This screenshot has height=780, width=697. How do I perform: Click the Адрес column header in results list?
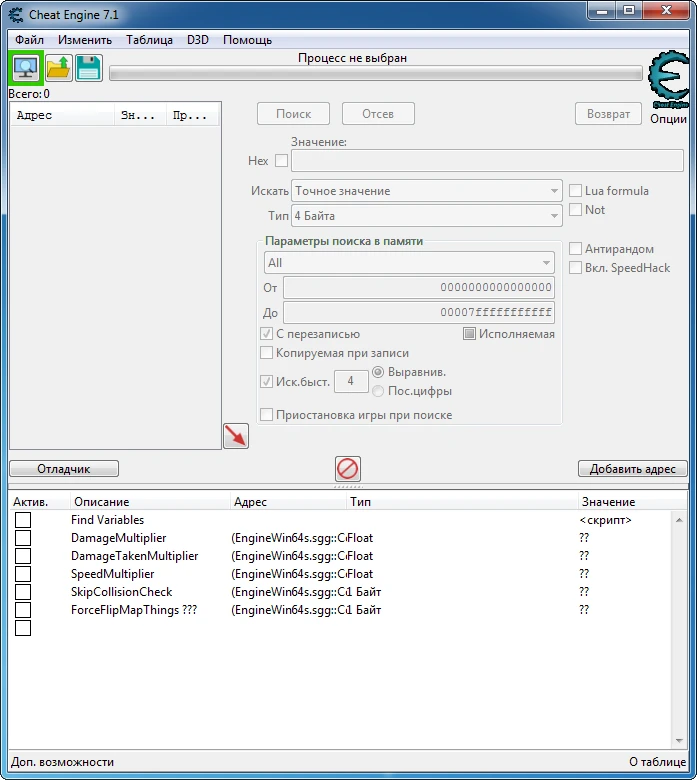[x=63, y=115]
